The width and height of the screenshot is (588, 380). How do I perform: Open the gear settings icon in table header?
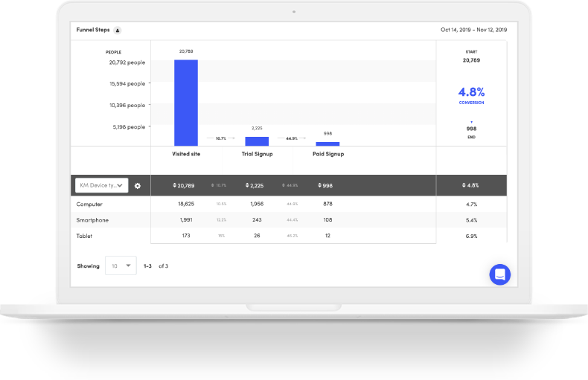(x=138, y=186)
